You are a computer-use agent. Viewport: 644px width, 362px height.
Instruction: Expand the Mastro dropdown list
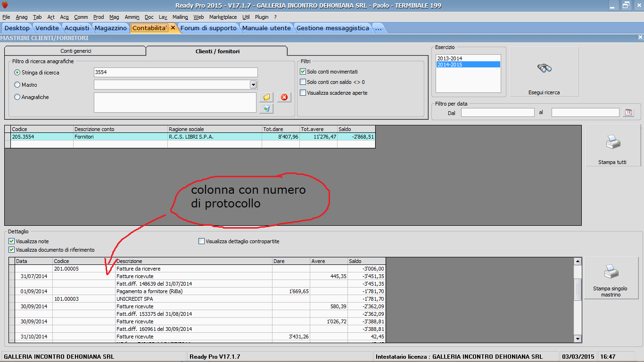253,85
